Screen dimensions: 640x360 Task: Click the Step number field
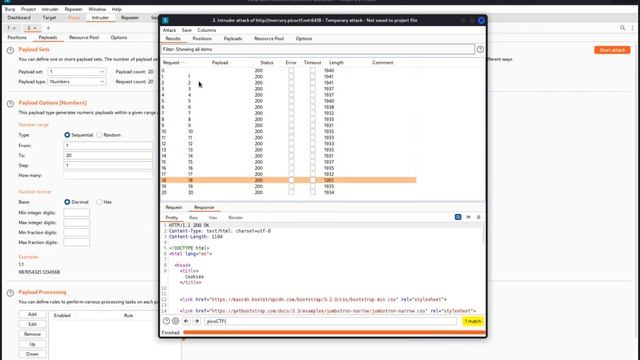[108, 165]
